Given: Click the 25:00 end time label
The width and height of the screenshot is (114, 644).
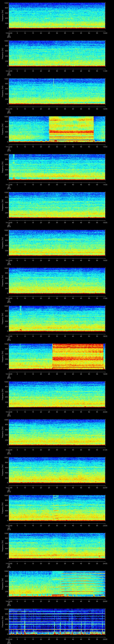Looking at the screenshot, I should tap(105, 601).
